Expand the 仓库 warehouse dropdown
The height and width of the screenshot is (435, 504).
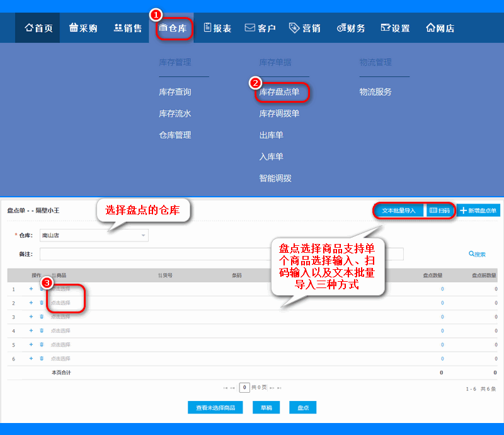tap(144, 235)
